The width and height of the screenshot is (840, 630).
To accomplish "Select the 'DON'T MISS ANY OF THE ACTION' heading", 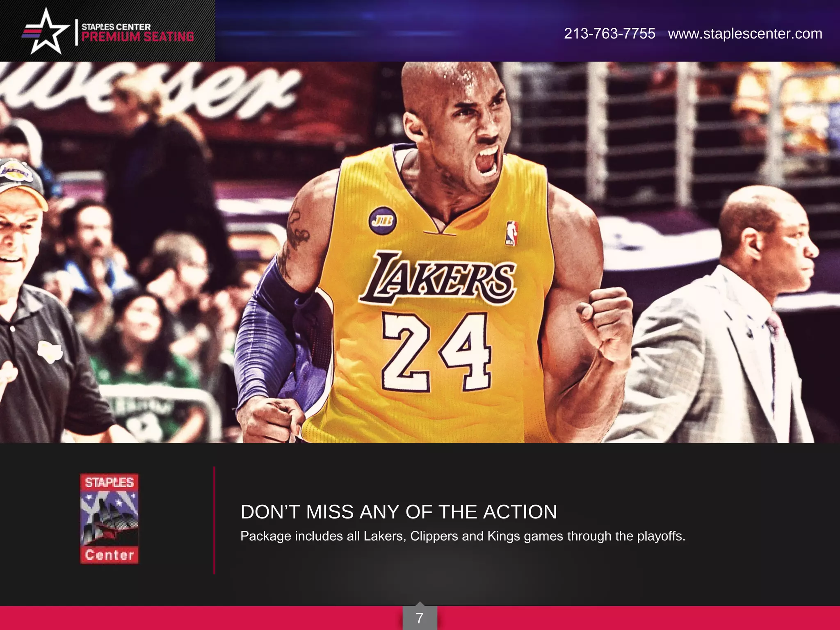I will (x=399, y=512).
